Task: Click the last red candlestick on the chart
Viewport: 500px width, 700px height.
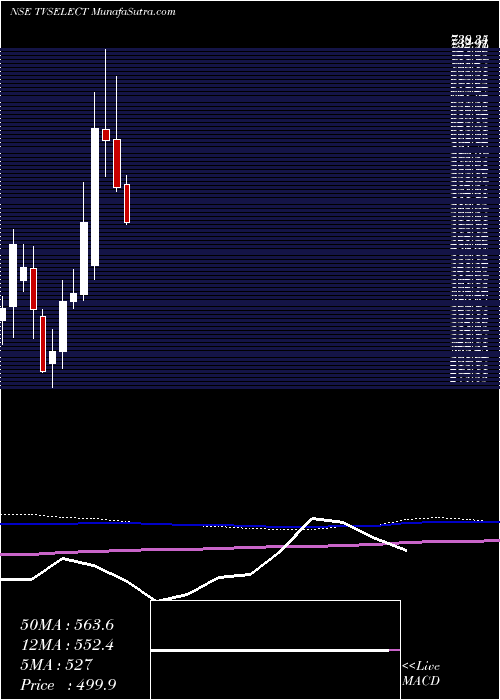Action: 127,204
